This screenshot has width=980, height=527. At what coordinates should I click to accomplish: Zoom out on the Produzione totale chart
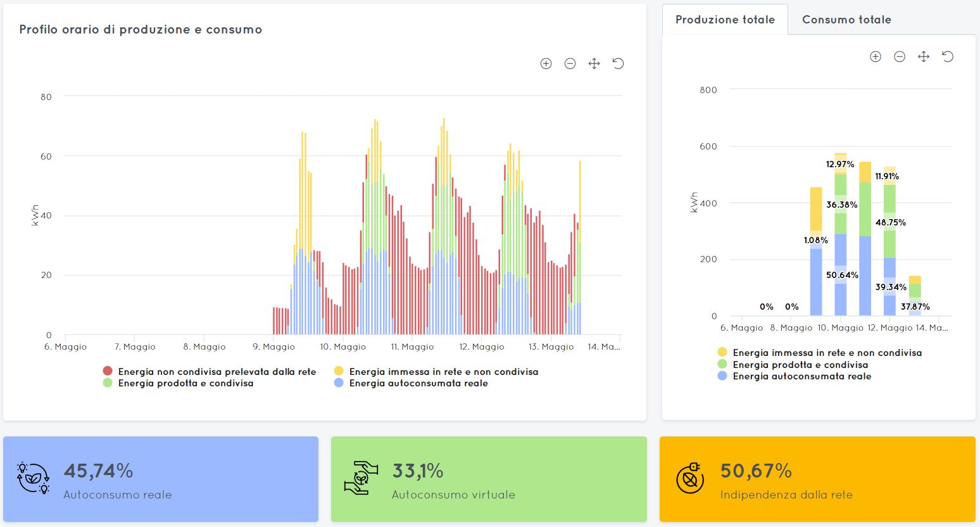[900, 56]
